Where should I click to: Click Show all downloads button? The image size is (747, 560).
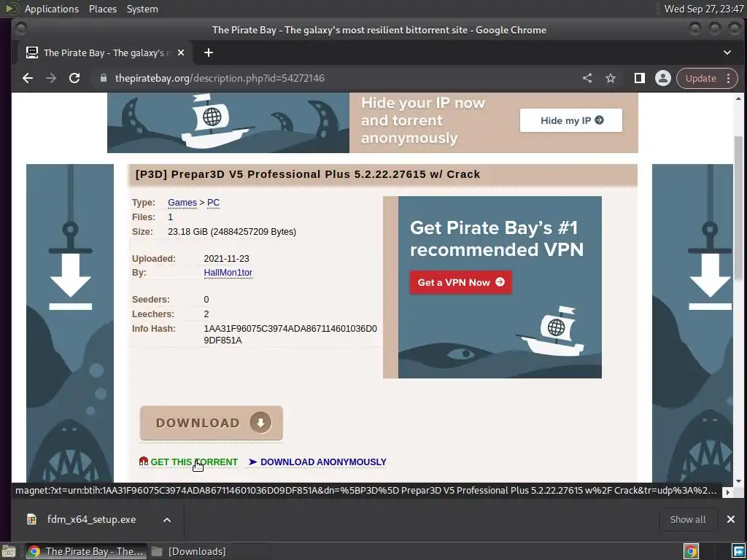[x=687, y=519]
